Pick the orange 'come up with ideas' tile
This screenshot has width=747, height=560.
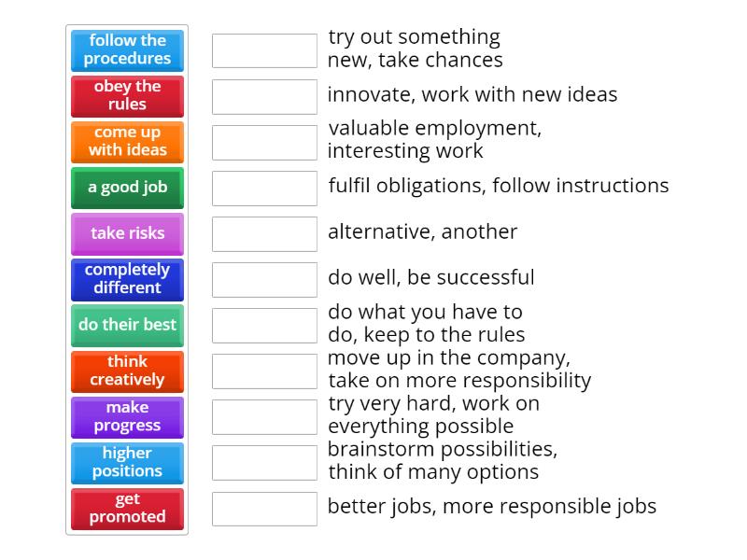tap(127, 142)
